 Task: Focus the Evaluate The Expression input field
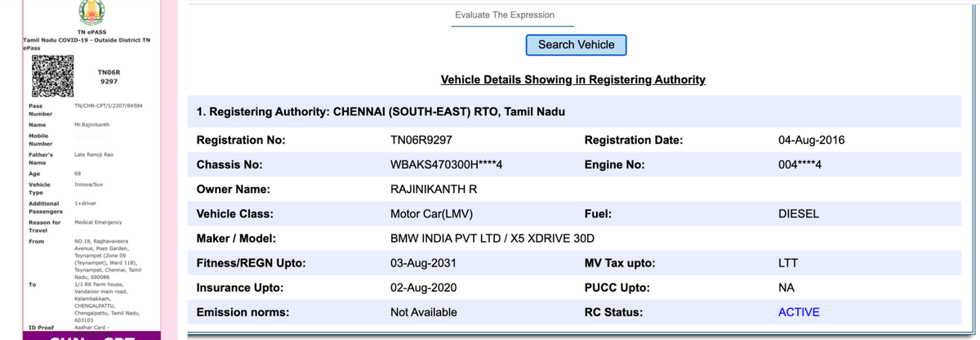(512, 16)
